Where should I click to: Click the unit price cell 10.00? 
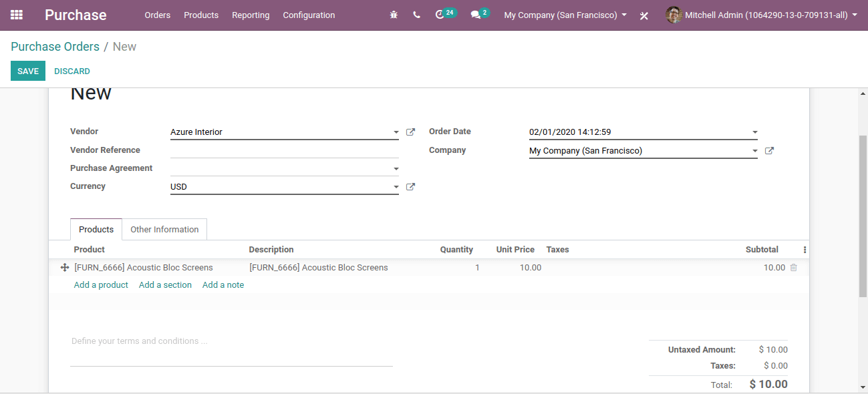point(531,268)
